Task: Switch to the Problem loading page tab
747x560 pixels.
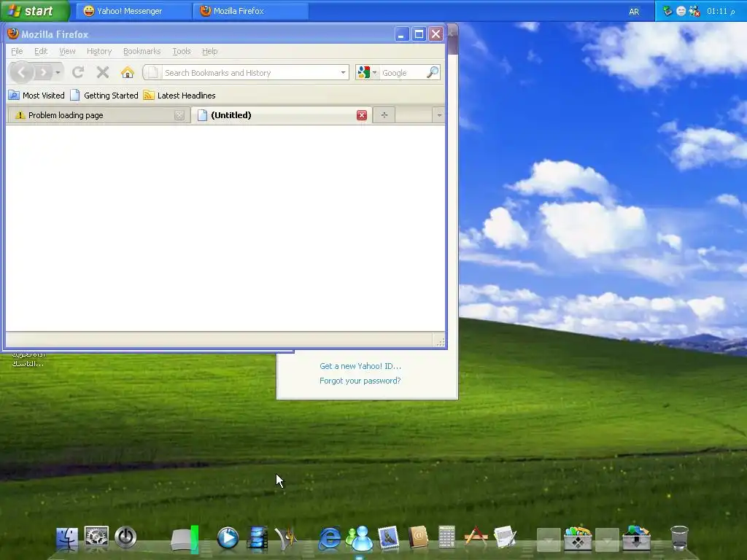Action: coord(98,115)
